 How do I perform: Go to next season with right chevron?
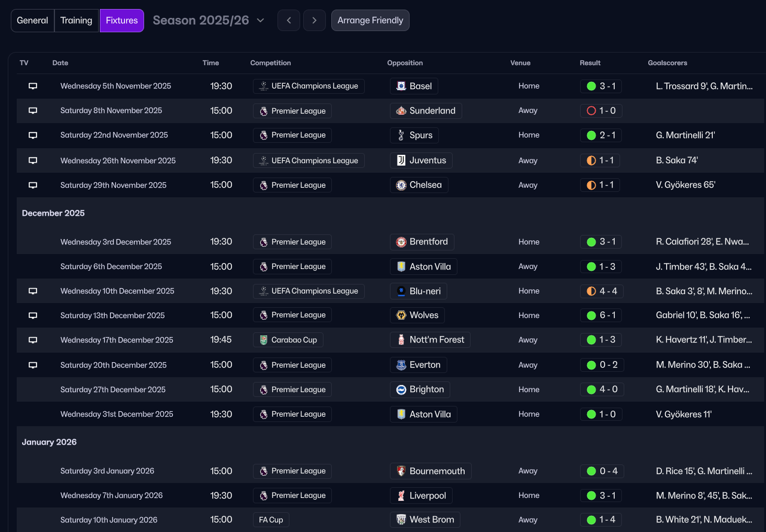[x=315, y=20]
